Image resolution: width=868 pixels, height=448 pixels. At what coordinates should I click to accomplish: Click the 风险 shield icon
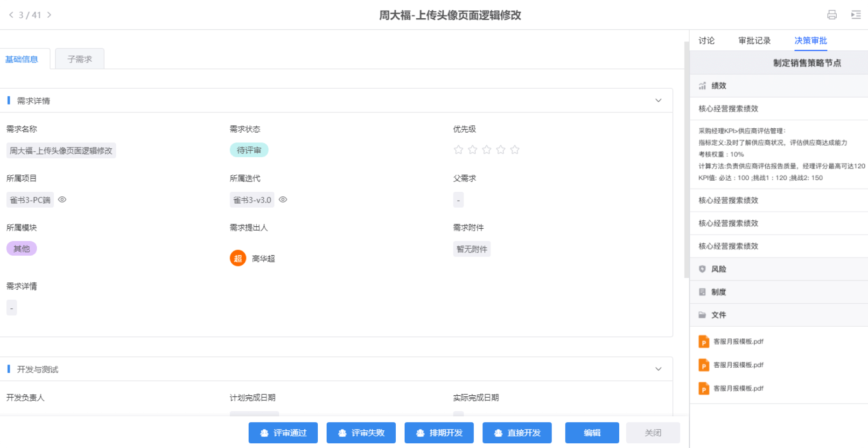[x=702, y=269]
